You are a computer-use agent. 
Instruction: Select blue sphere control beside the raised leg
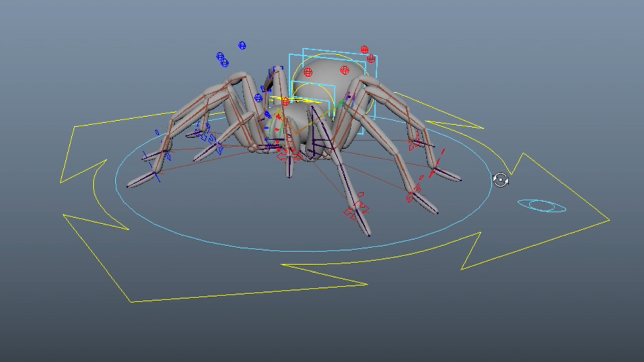[x=258, y=98]
